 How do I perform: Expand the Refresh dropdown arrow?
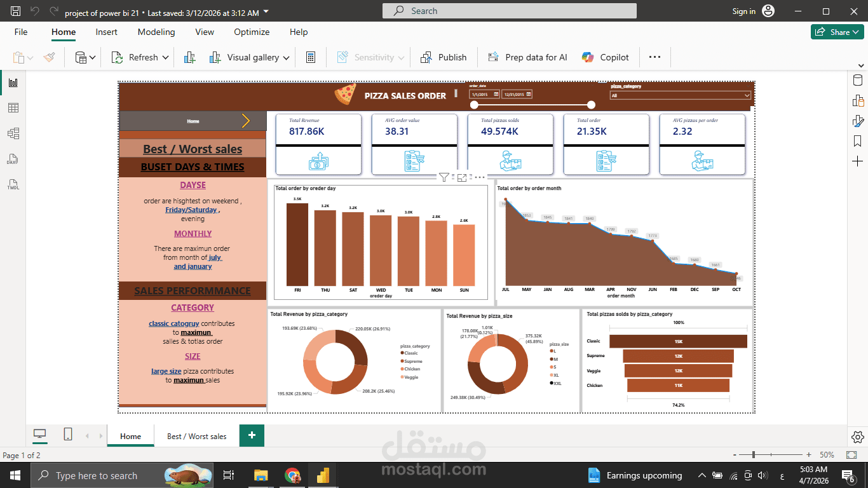tap(166, 58)
